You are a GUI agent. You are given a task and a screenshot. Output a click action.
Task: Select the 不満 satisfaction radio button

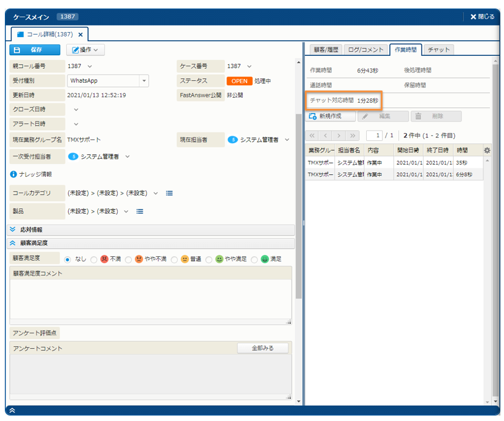94,259
